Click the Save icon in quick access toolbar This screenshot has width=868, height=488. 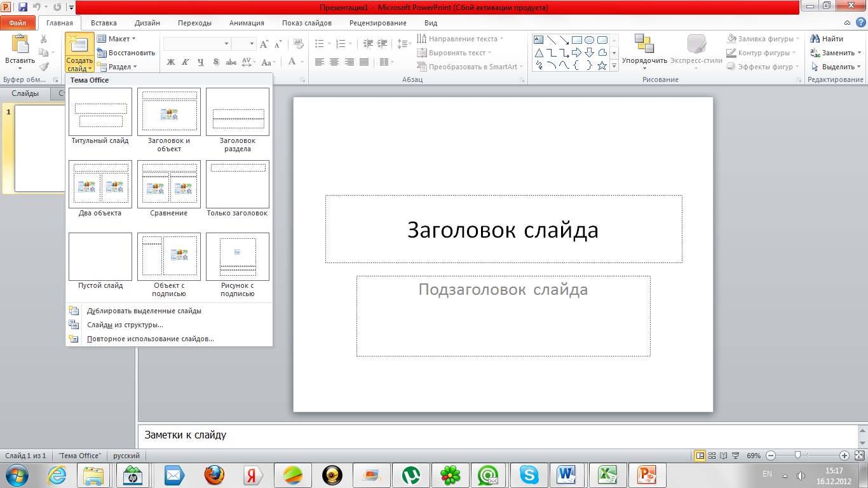coord(23,8)
